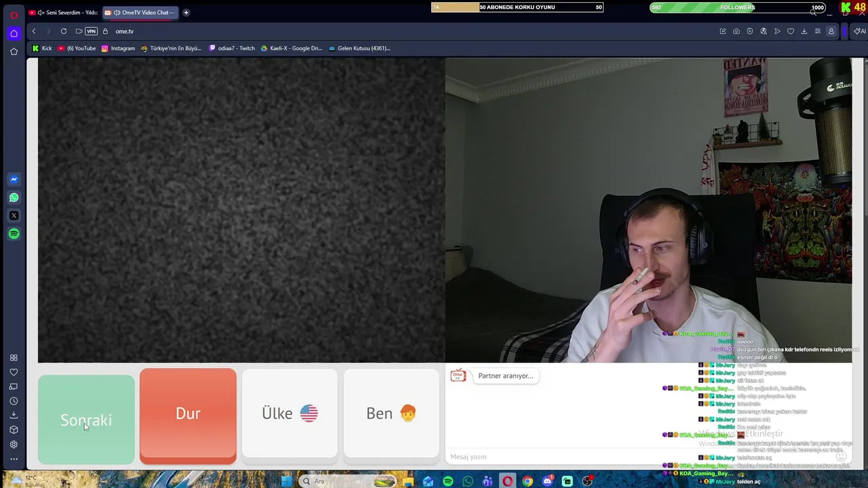Click the red Dur button
Screen dimensions: 868x488
(188, 416)
